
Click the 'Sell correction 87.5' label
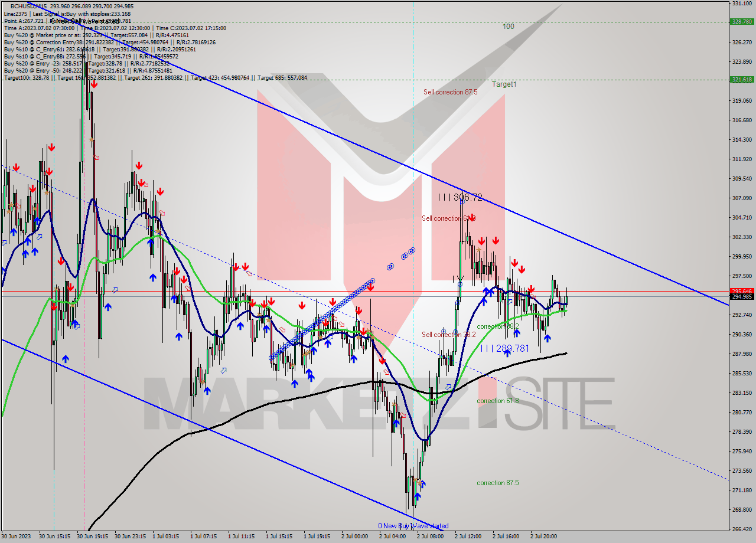(x=450, y=92)
